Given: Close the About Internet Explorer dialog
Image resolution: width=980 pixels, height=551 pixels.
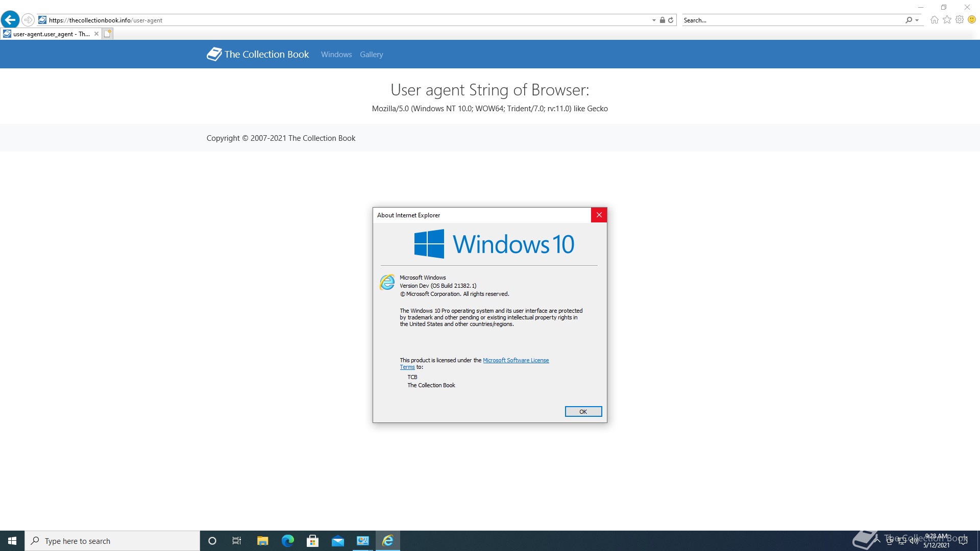Looking at the screenshot, I should 599,215.
